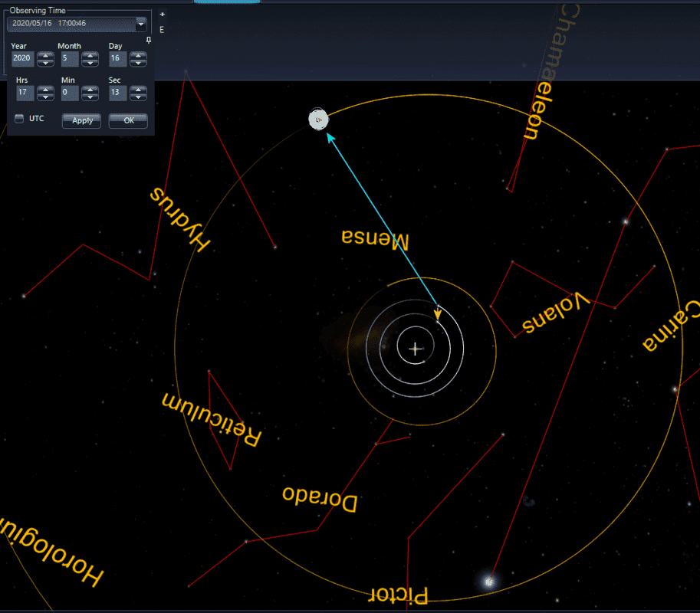Decrease the Month value with down arrow
Screen dimensions: 700x613
(90, 63)
